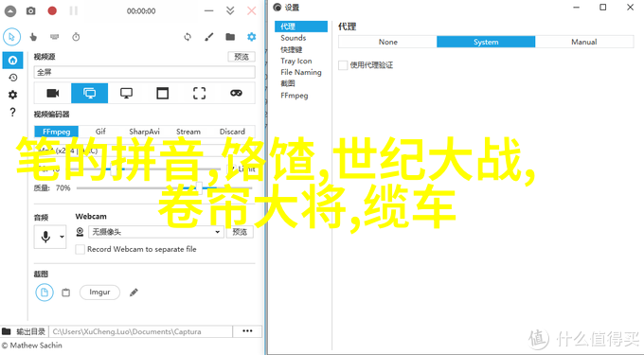
Task: Select the window source icon
Action: [163, 93]
